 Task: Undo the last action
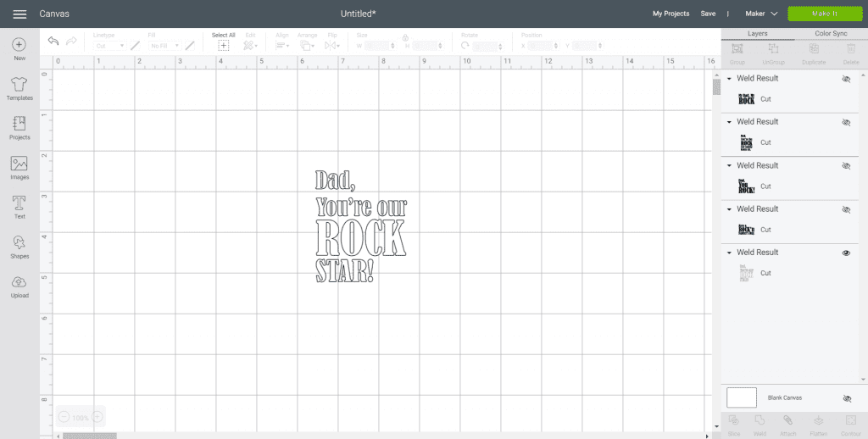click(x=53, y=41)
